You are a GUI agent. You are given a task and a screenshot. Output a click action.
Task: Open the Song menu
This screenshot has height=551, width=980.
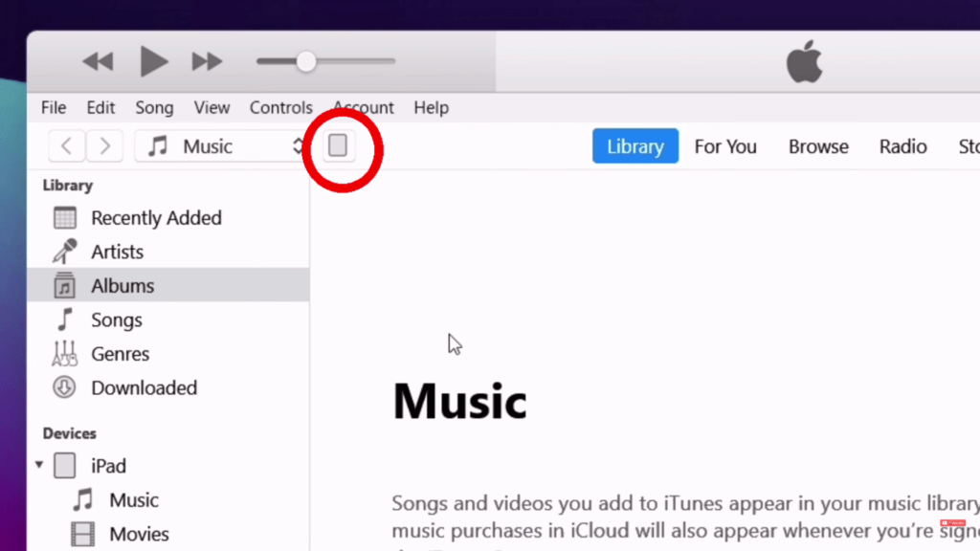[x=154, y=107]
